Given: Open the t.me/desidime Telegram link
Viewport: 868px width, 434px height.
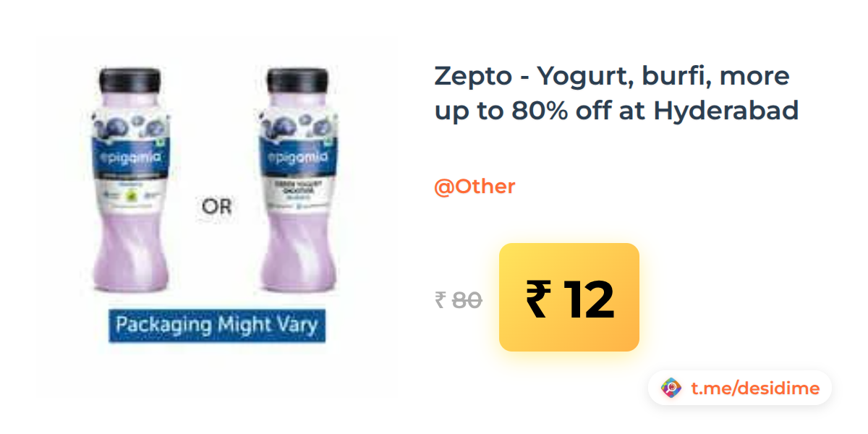Looking at the screenshot, I should [x=755, y=388].
